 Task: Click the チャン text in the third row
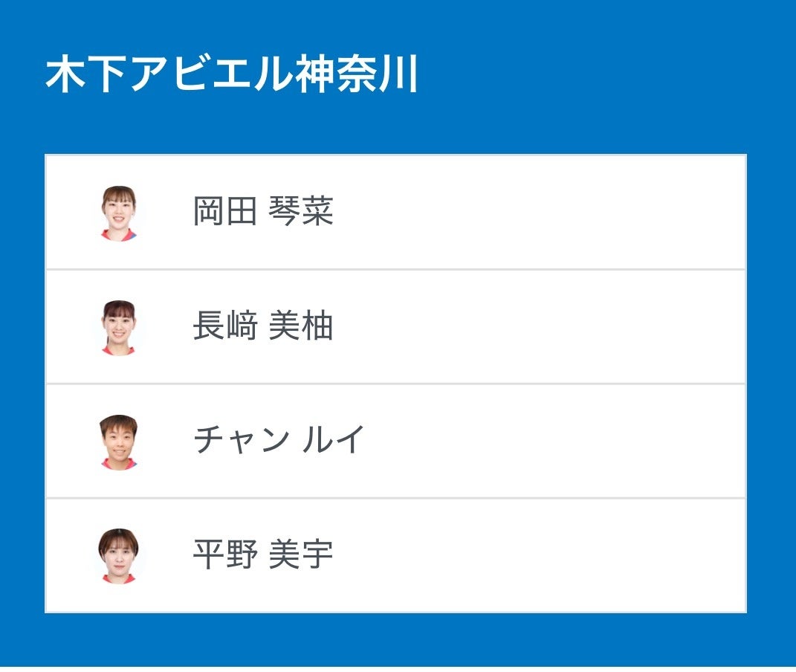tap(241, 440)
